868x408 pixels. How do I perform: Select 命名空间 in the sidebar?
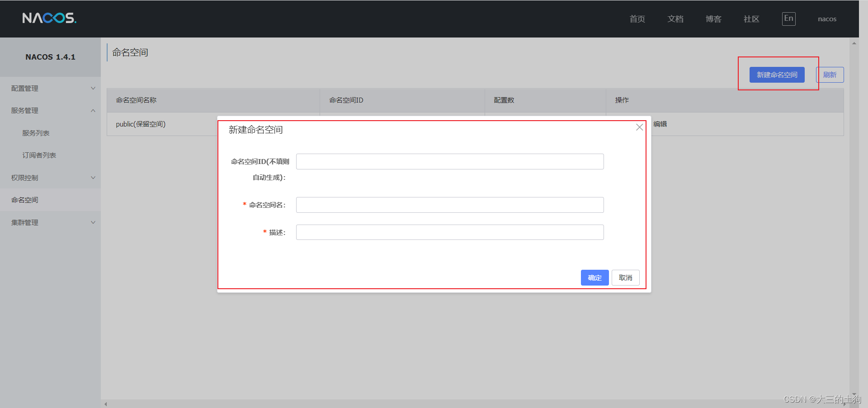50,200
